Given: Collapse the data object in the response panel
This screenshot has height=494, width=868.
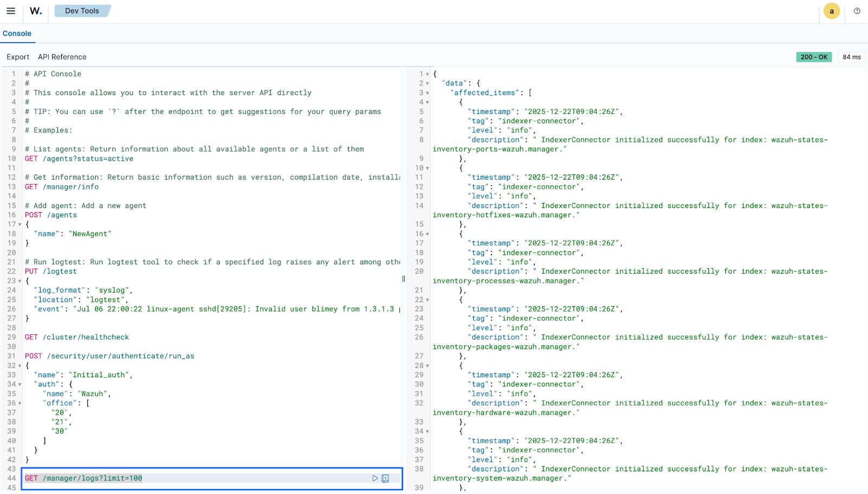Looking at the screenshot, I should coord(427,83).
